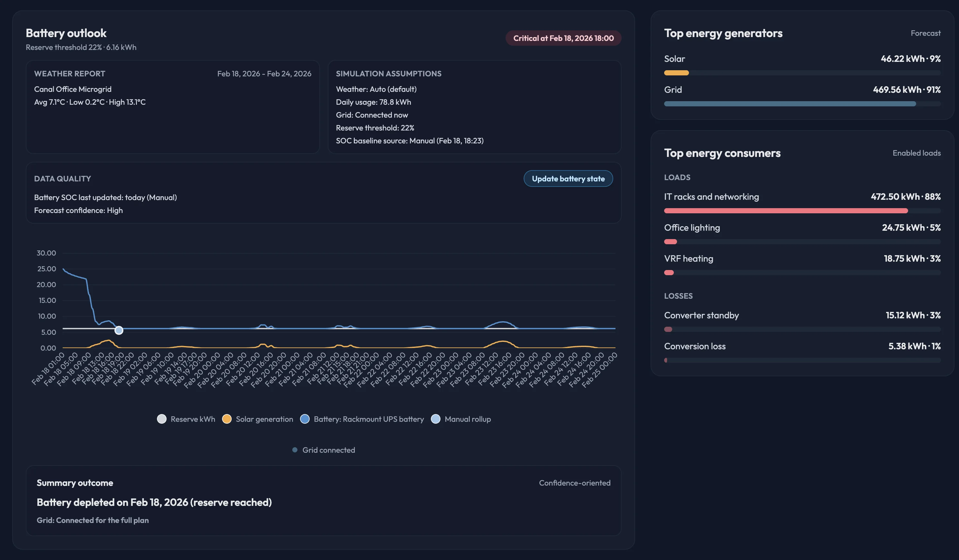Open the Weather: Auto simulation assumption
Viewport: 959px width, 560px height.
click(x=376, y=89)
